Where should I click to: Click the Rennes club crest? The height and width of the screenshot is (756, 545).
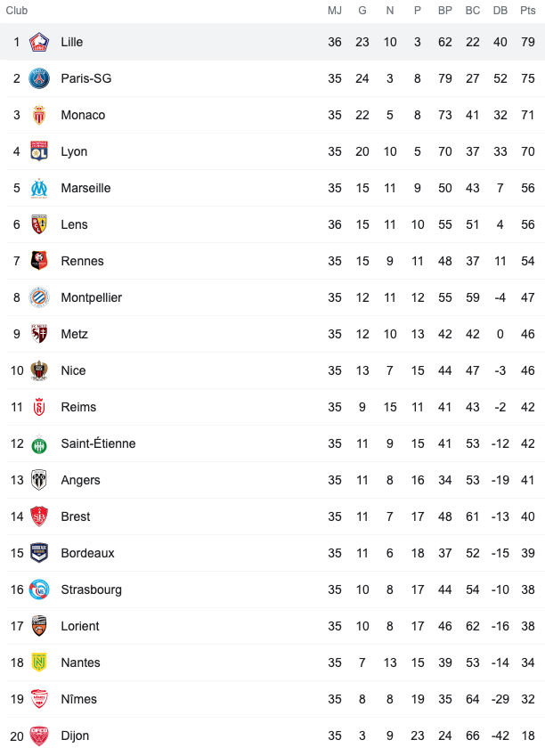39,261
